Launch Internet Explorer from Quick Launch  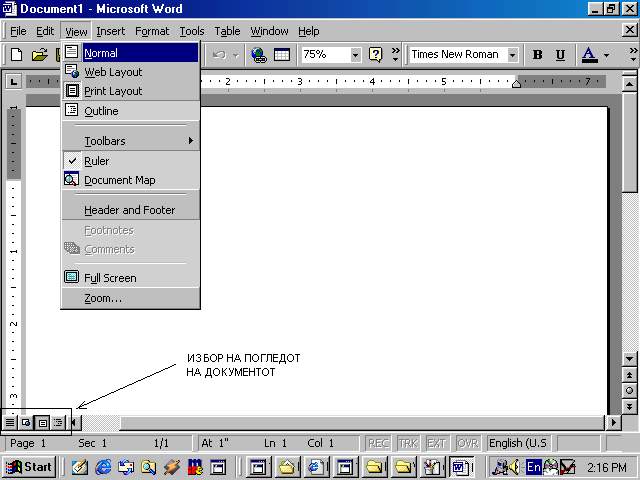coord(103,467)
